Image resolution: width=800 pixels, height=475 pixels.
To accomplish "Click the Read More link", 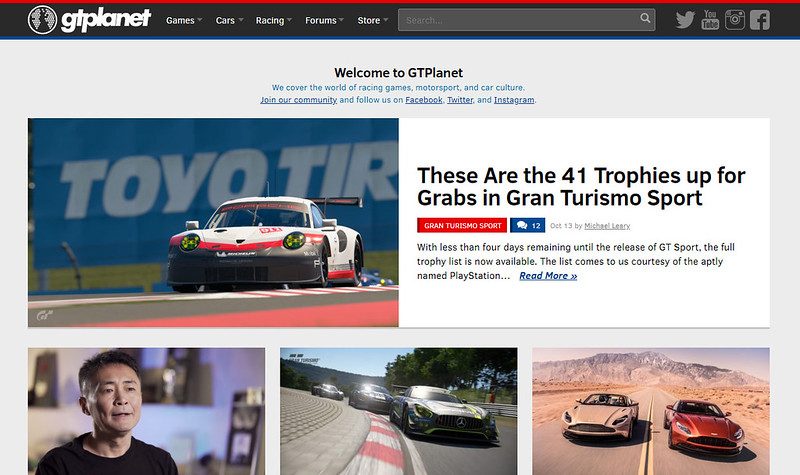I will click(548, 276).
